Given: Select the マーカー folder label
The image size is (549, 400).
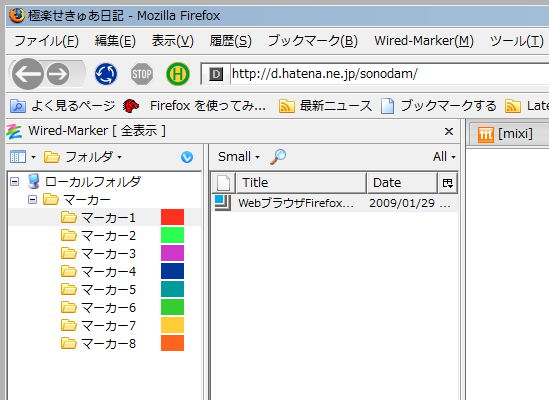Looking at the screenshot, I should click(87, 200).
